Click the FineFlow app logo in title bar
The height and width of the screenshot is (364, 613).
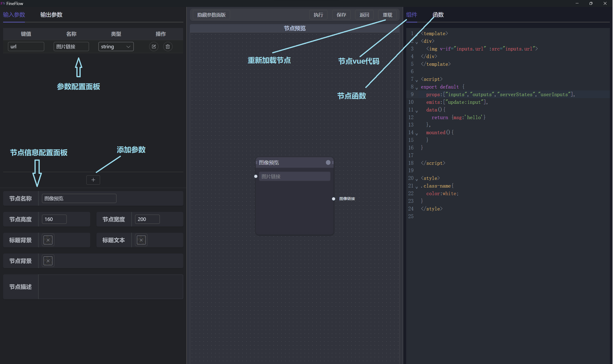[x=3, y=3]
